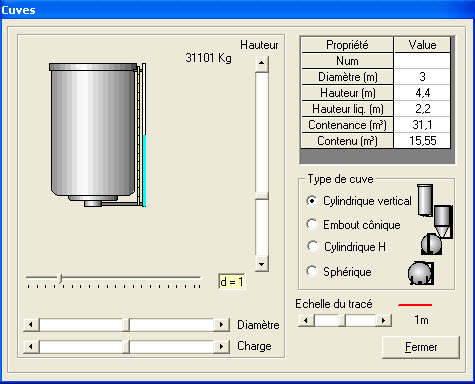
Task: Choose the Cylindrique H radio option
Action: (x=312, y=247)
